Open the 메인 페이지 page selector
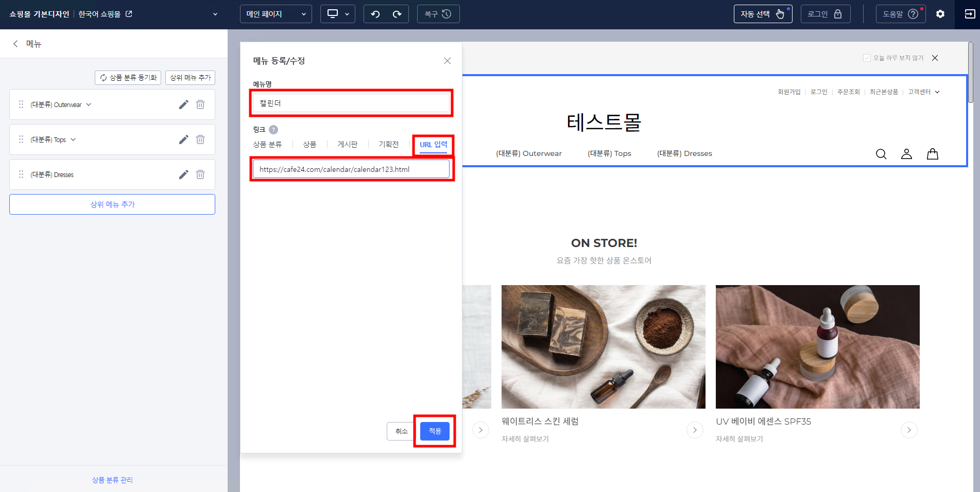980x492 pixels. pyautogui.click(x=276, y=14)
